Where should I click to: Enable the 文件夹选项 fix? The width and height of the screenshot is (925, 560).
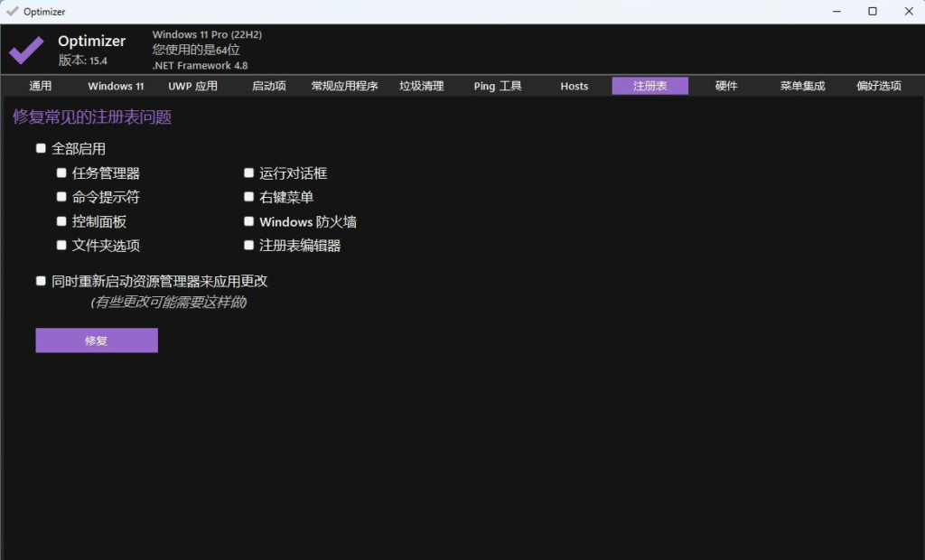click(61, 244)
